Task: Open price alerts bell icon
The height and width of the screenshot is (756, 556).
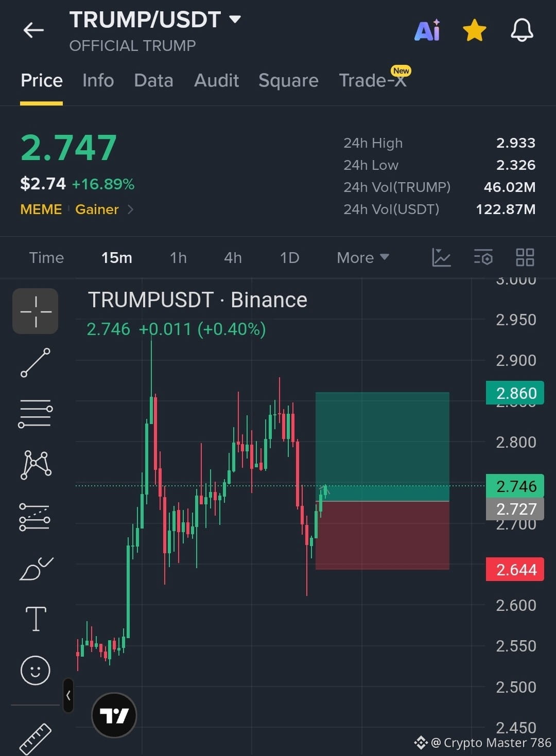Action: [x=522, y=30]
